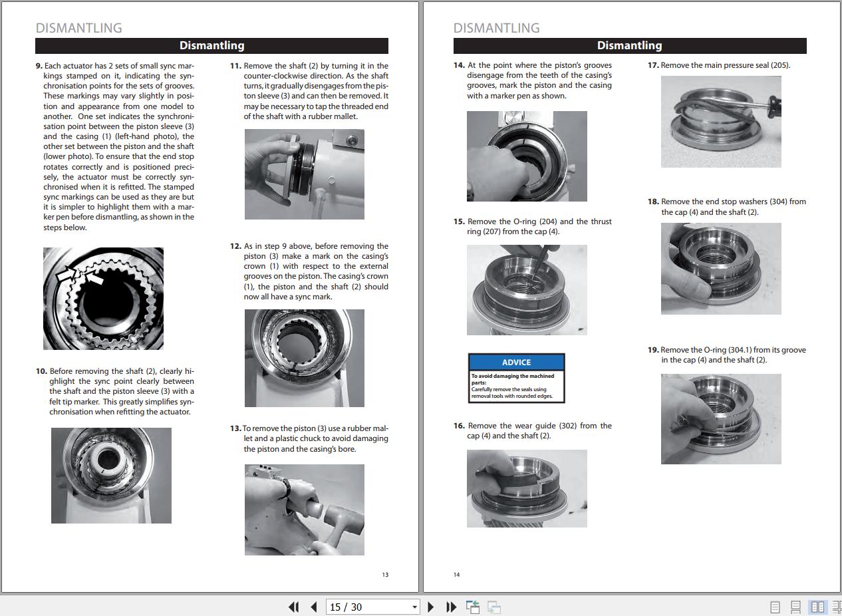Click the step 12 photo of casing crown
Screen dimensions: 842x616
tap(305, 358)
